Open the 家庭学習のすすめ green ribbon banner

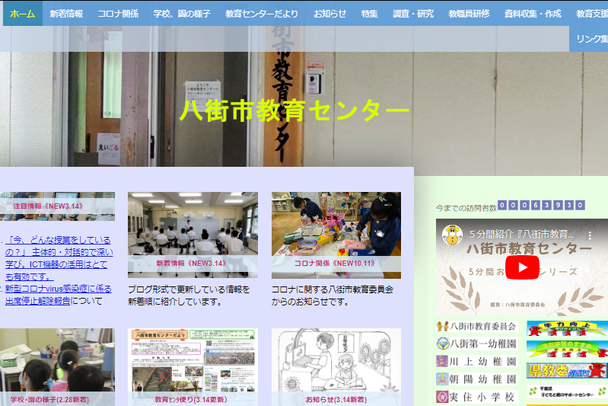click(x=567, y=349)
